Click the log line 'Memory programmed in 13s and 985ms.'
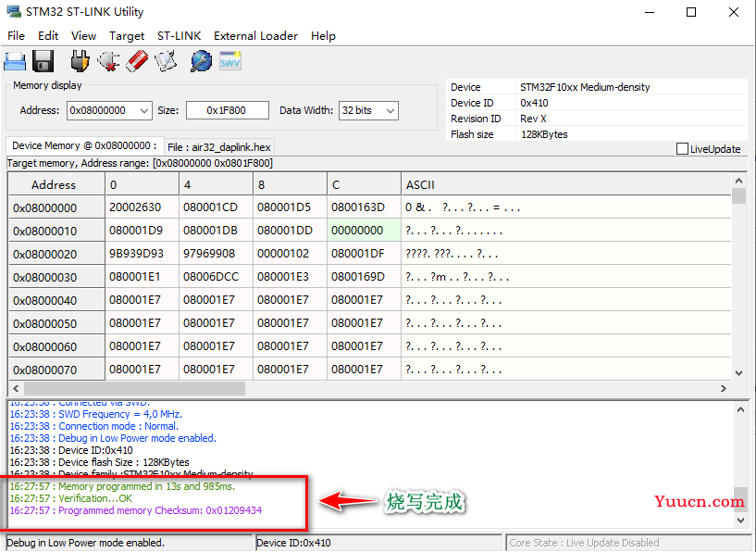The height and width of the screenshot is (552, 756). coord(122,486)
